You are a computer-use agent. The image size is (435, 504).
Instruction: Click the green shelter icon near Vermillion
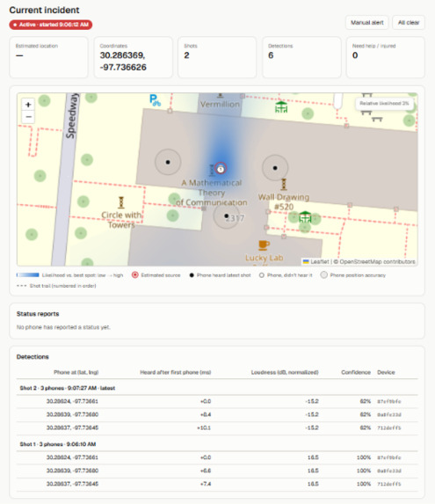click(281, 107)
